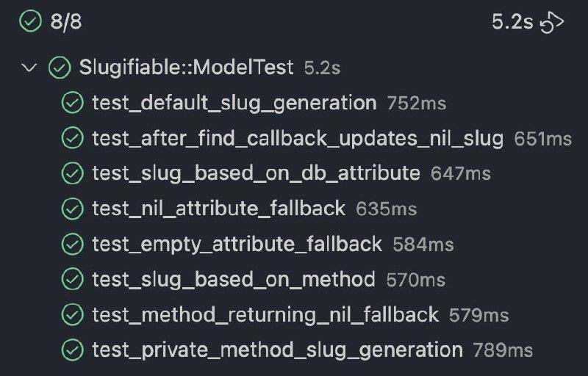The height and width of the screenshot is (376, 588).
Task: Open test_nil_attribute_fallback test result
Action: coord(218,209)
